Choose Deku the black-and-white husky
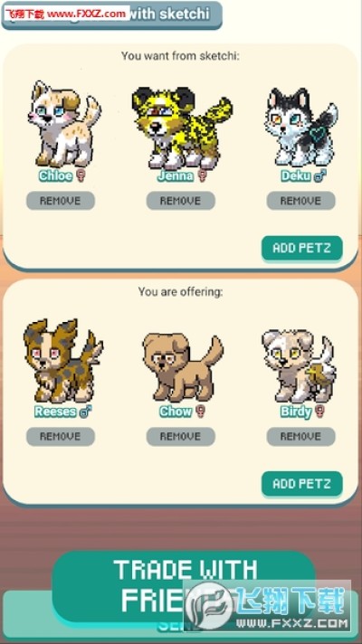This screenshot has height=644, width=362. pyautogui.click(x=302, y=127)
